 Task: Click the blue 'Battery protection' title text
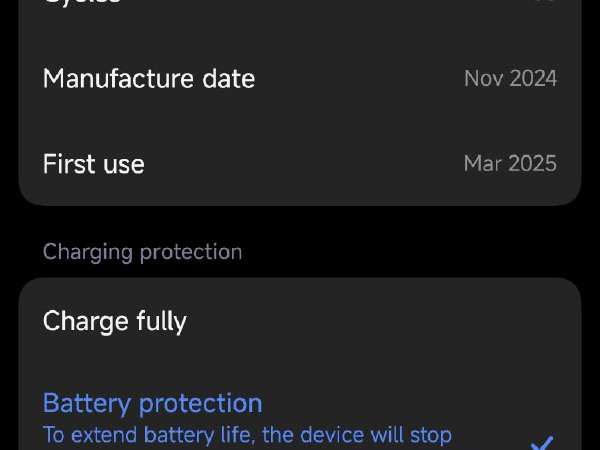pyautogui.click(x=153, y=404)
